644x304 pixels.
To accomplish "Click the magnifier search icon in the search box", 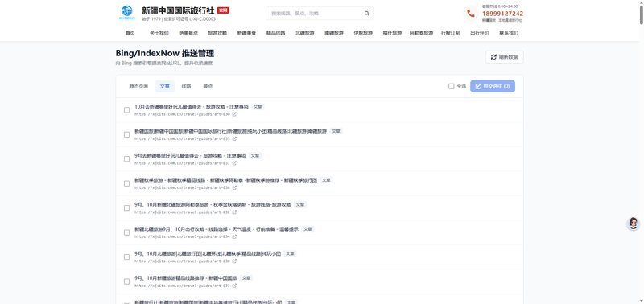I will coord(367,14).
